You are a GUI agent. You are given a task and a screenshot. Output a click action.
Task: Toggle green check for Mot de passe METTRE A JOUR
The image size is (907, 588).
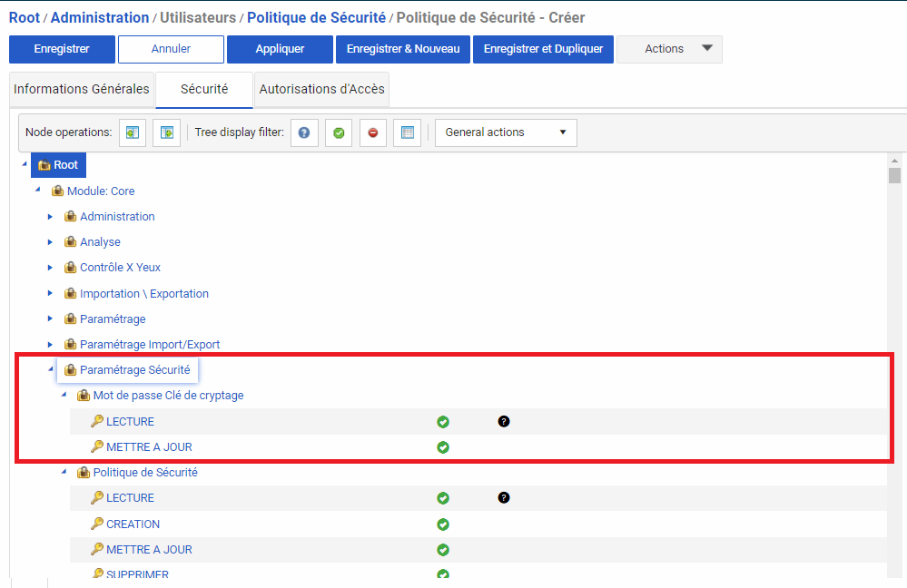click(443, 447)
